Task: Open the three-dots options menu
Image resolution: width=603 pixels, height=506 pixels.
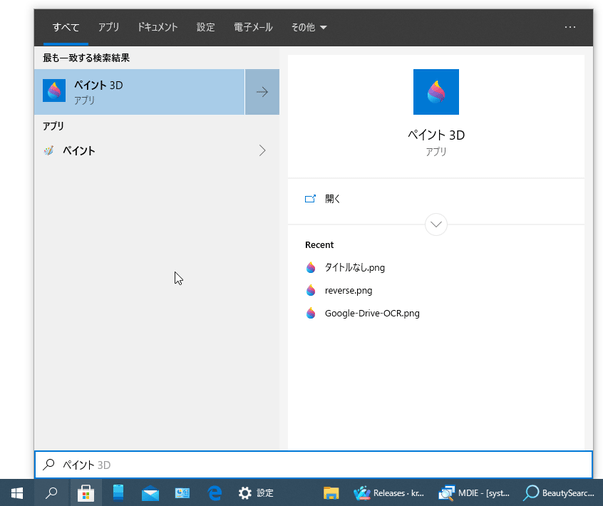Action: tap(570, 27)
